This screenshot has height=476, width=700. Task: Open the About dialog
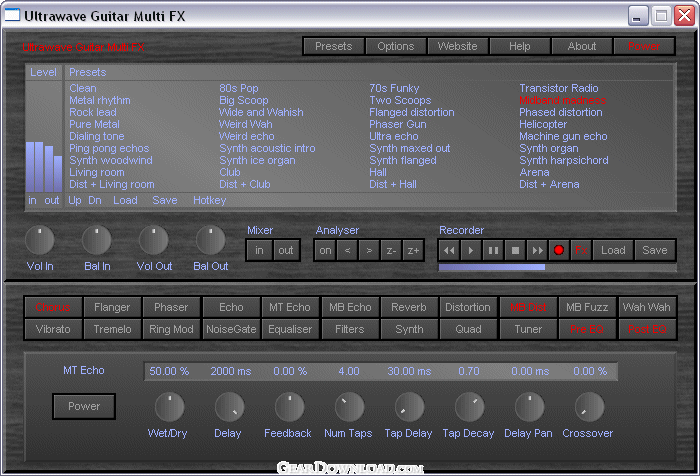(582, 46)
